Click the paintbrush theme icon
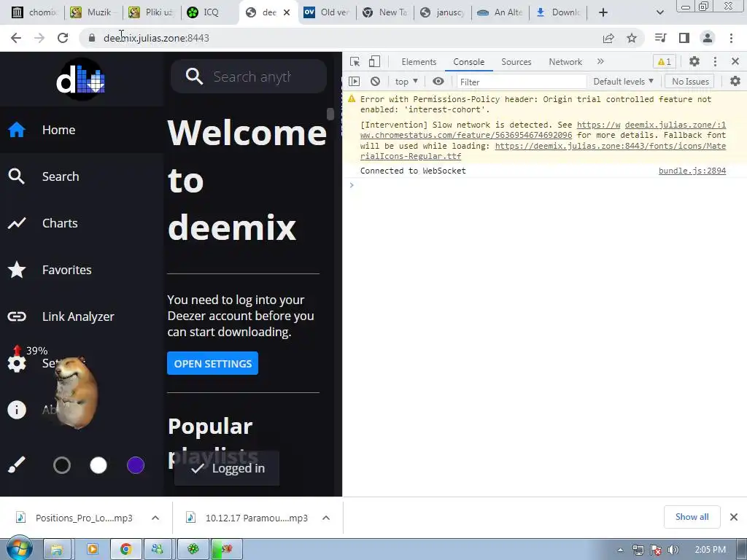 click(17, 465)
